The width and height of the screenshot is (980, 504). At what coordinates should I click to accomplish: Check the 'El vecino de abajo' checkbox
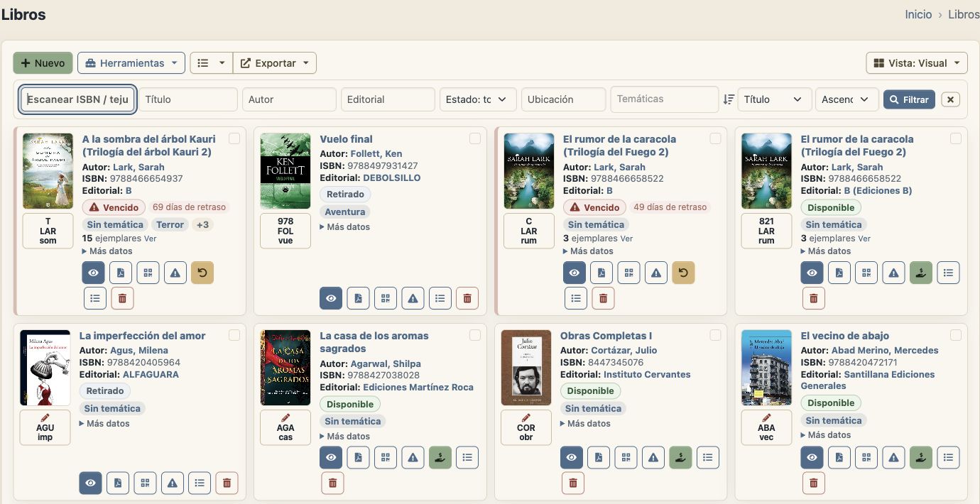pyautogui.click(x=956, y=335)
